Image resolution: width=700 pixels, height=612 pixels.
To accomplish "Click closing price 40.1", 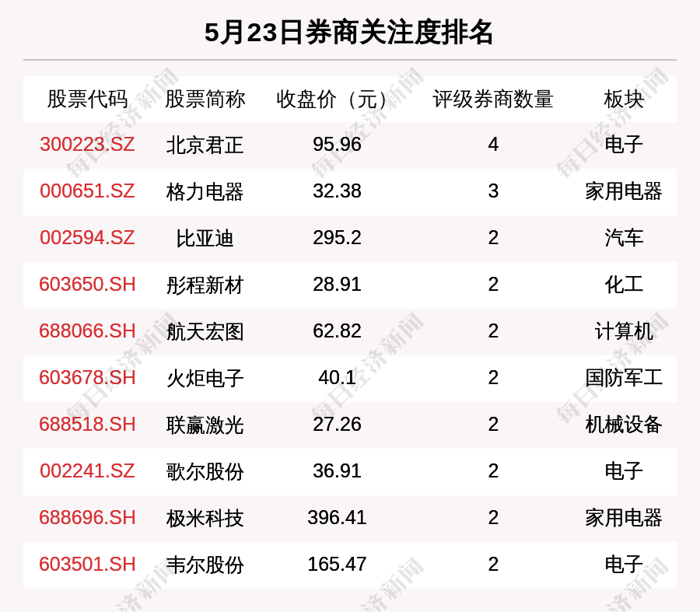I will point(337,378).
